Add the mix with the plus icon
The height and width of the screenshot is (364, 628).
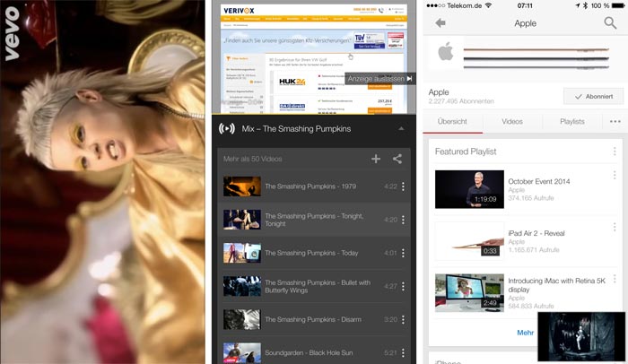point(376,159)
